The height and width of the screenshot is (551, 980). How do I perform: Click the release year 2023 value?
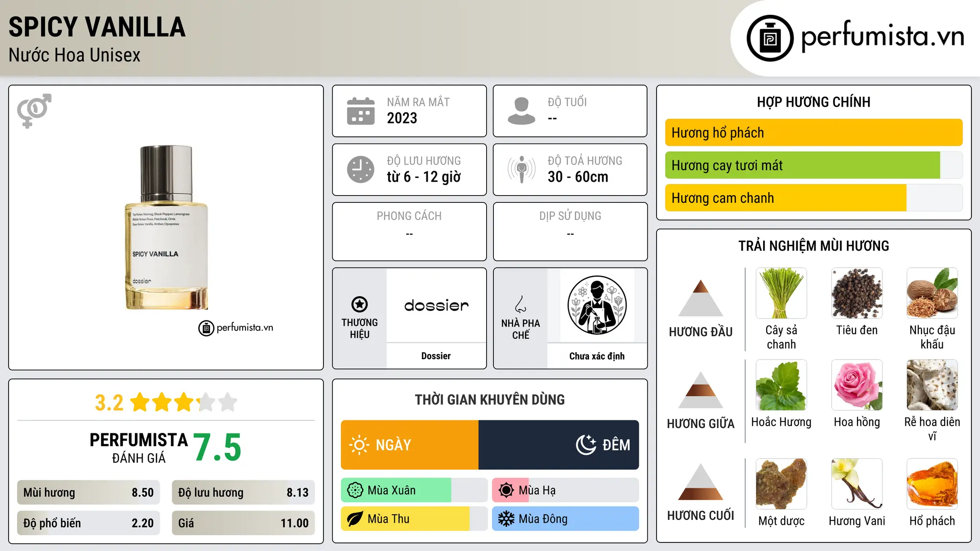click(402, 118)
